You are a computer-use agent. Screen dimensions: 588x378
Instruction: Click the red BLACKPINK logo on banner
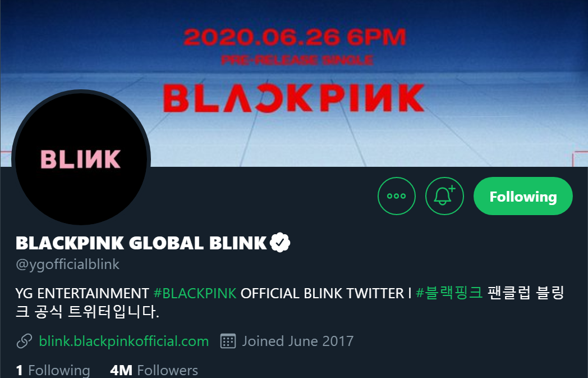[294, 98]
